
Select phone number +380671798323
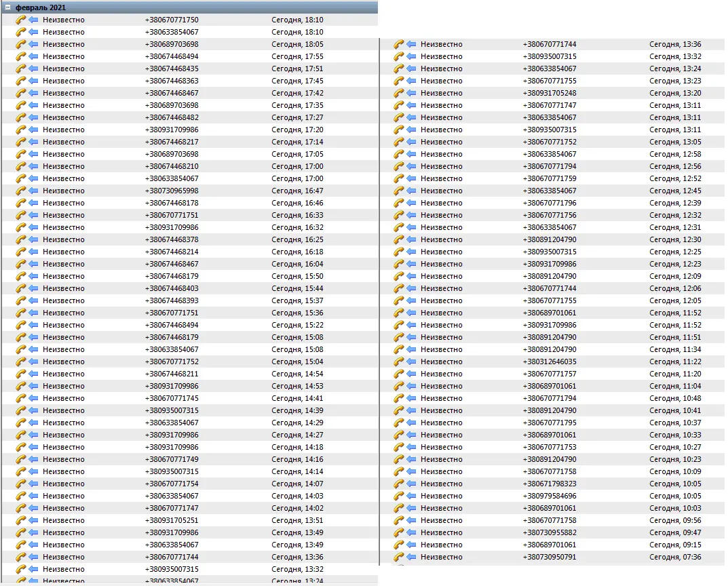coord(550,484)
